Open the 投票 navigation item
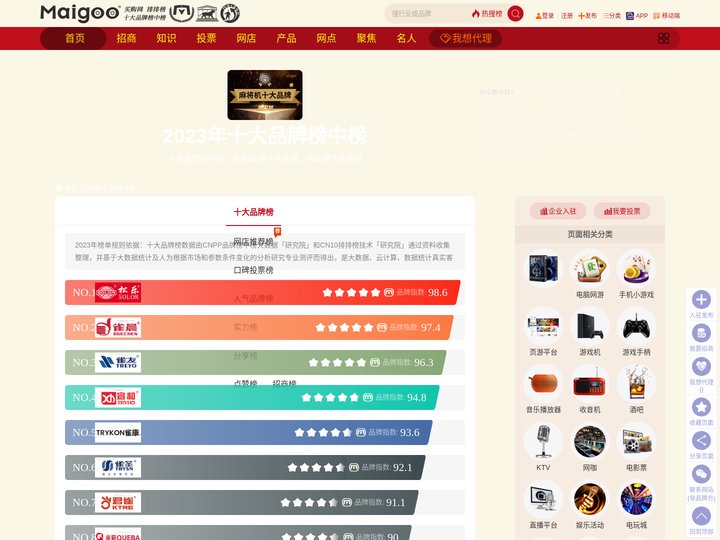This screenshot has height=540, width=720. pyautogui.click(x=206, y=38)
